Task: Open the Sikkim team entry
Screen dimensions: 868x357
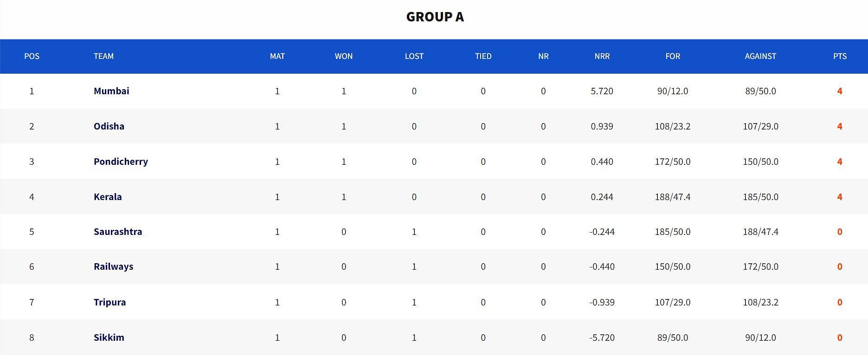Action: [x=109, y=338]
